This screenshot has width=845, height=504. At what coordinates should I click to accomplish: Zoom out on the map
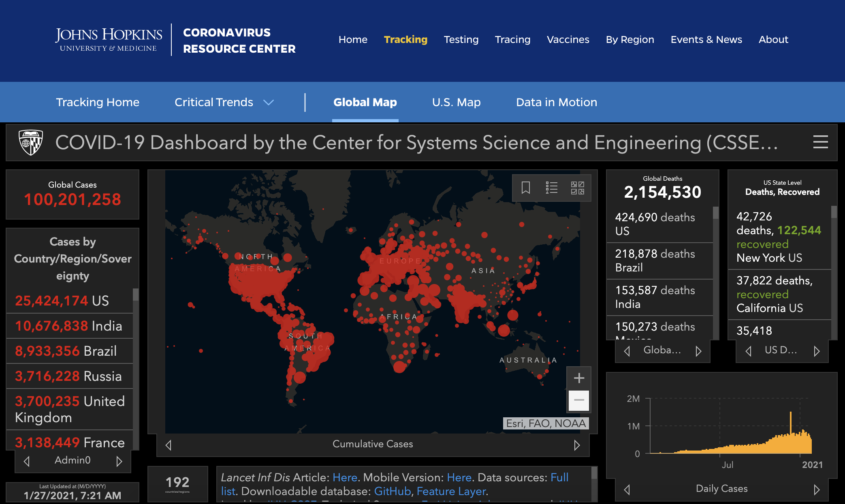click(x=579, y=400)
